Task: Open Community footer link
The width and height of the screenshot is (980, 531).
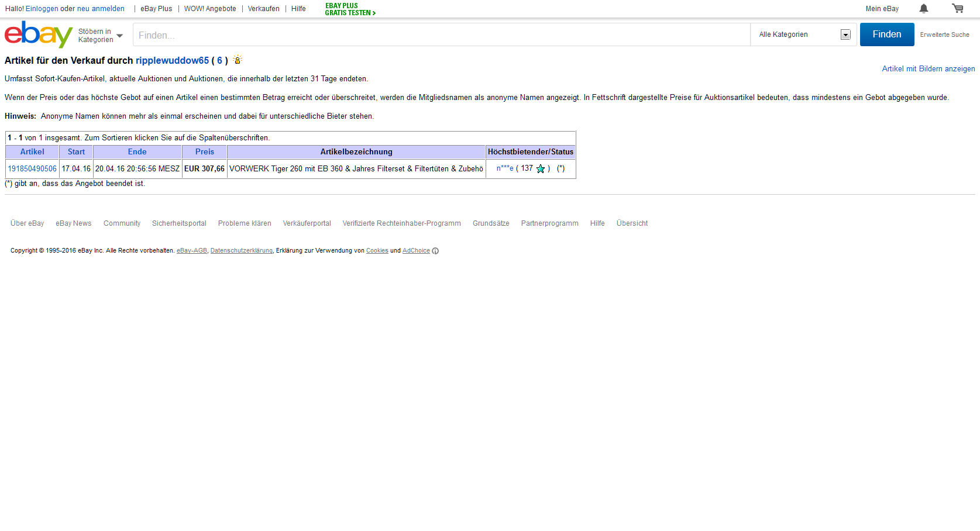Action: pyautogui.click(x=122, y=223)
